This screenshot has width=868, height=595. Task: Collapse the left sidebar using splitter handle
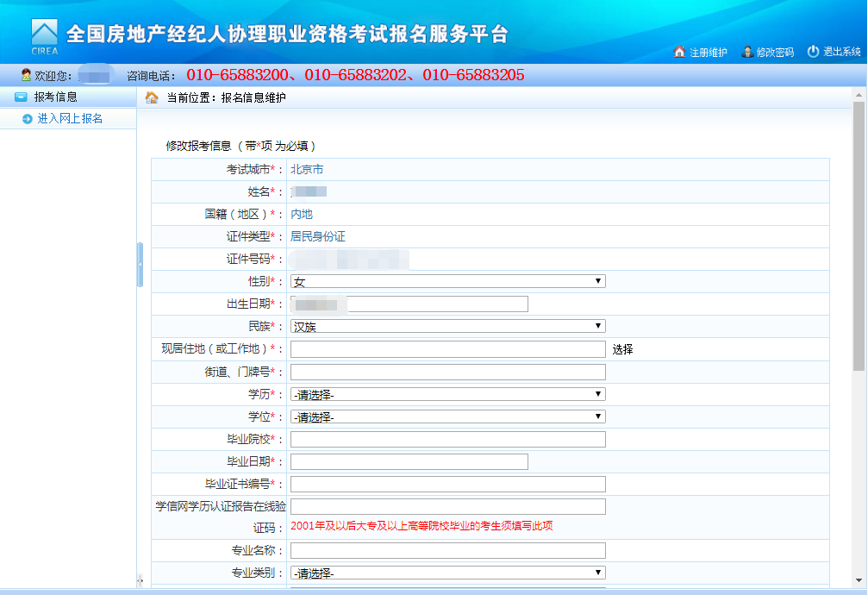(x=140, y=265)
